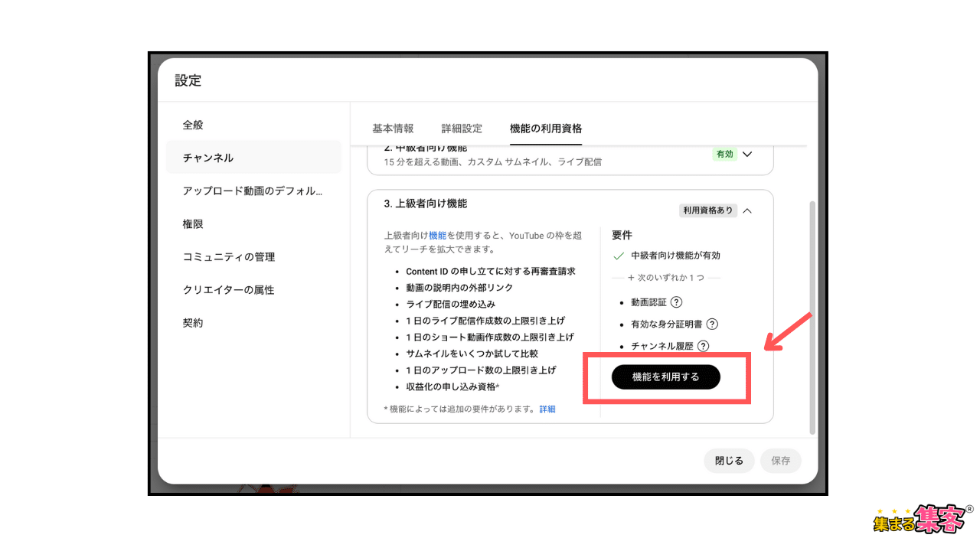Click 中級者向け機能が有効 requirement text
Image resolution: width=980 pixels, height=551 pixels.
pyautogui.click(x=675, y=256)
